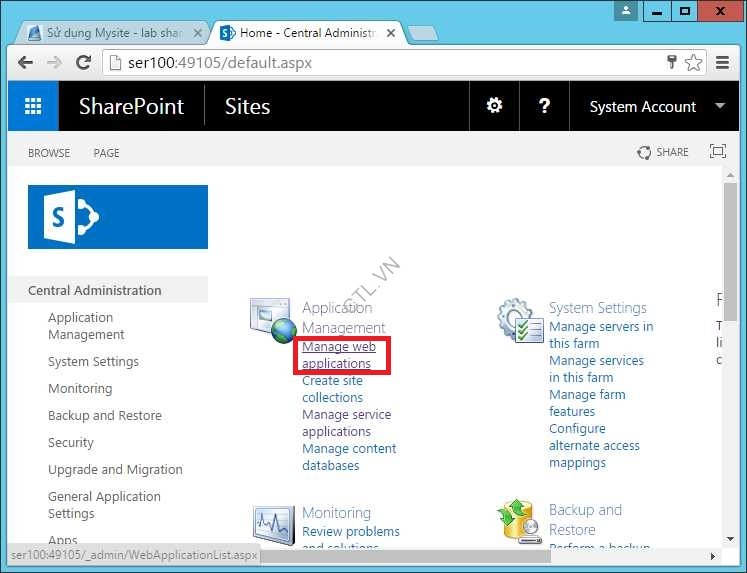Select System Settings in left navigation
The height and width of the screenshot is (573, 747).
[93, 362]
